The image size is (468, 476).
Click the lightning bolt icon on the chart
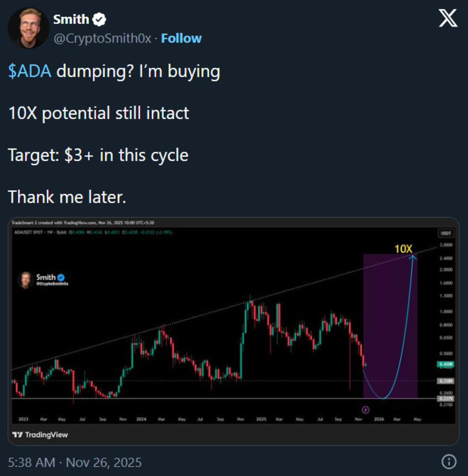[366, 410]
